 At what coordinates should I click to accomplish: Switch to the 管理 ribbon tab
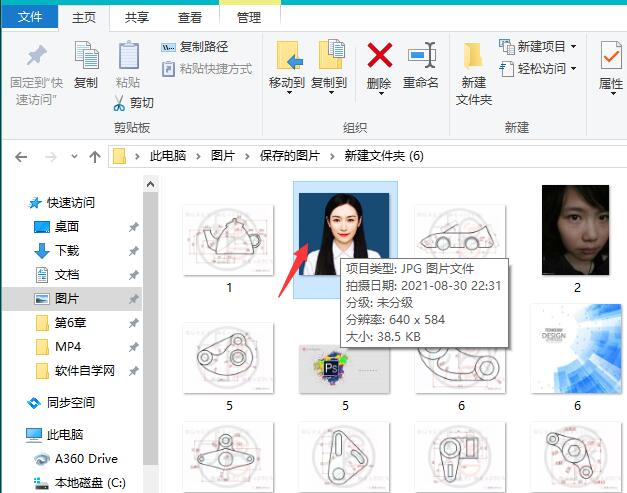point(249,17)
